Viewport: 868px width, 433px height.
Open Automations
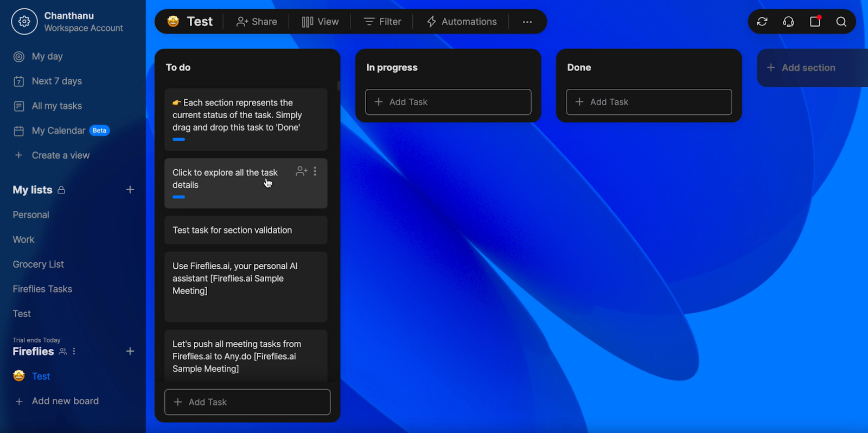462,22
